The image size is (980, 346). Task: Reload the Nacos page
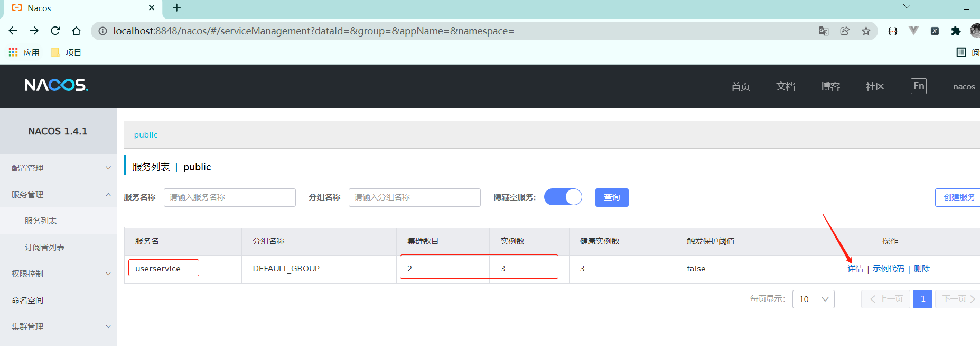55,31
